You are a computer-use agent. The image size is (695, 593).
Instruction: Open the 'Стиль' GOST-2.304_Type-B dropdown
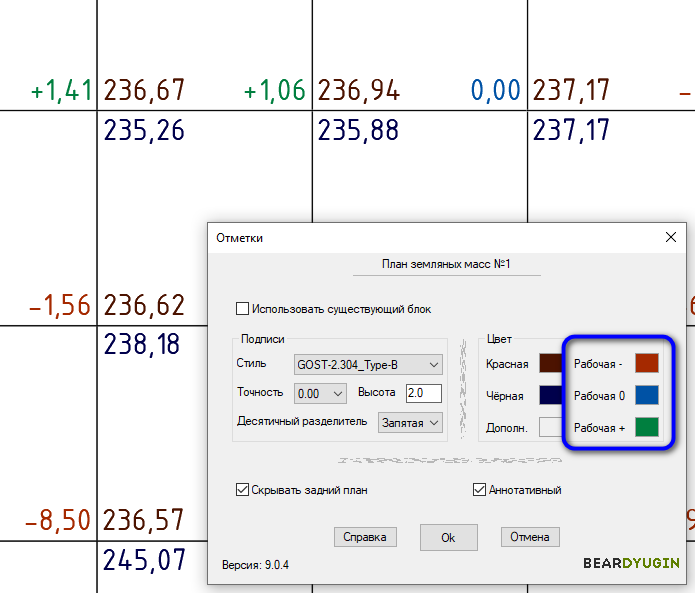pyautogui.click(x=368, y=364)
